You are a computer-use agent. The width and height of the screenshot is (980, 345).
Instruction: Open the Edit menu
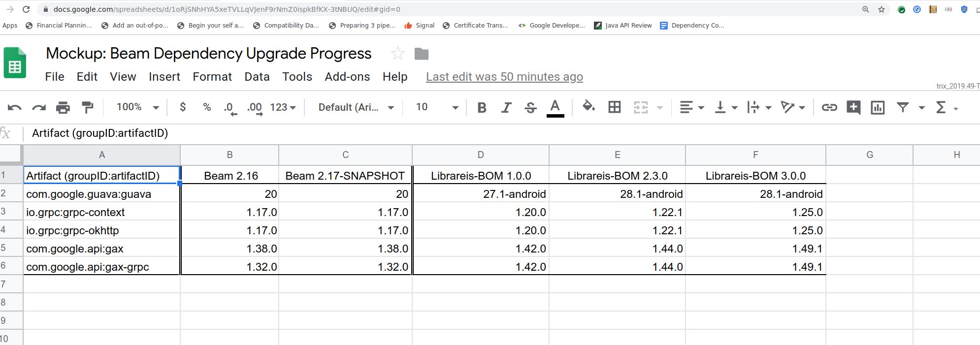pos(87,77)
